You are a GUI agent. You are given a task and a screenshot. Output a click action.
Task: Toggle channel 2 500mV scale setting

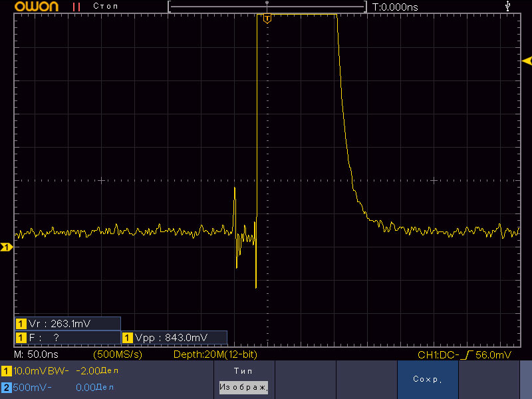[32, 386]
